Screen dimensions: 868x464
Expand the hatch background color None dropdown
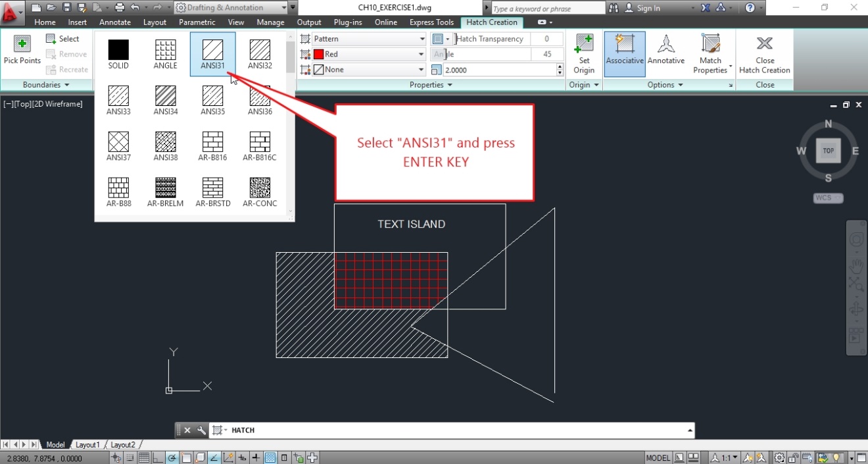click(364, 69)
